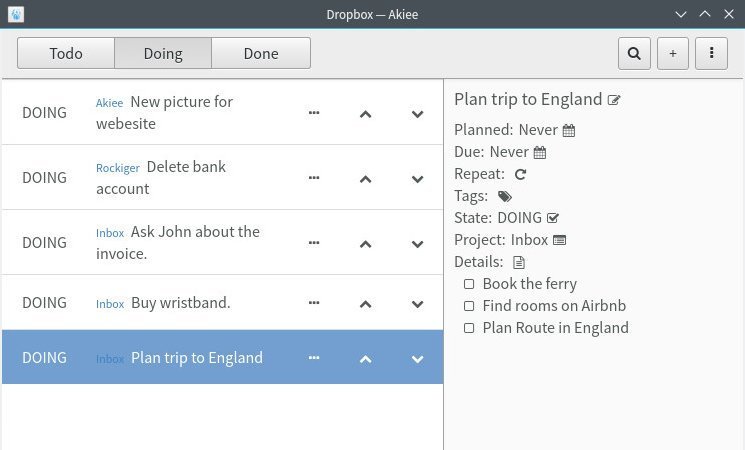
Task: Open the ellipsis menu for Buy wristband
Action: coord(314,303)
